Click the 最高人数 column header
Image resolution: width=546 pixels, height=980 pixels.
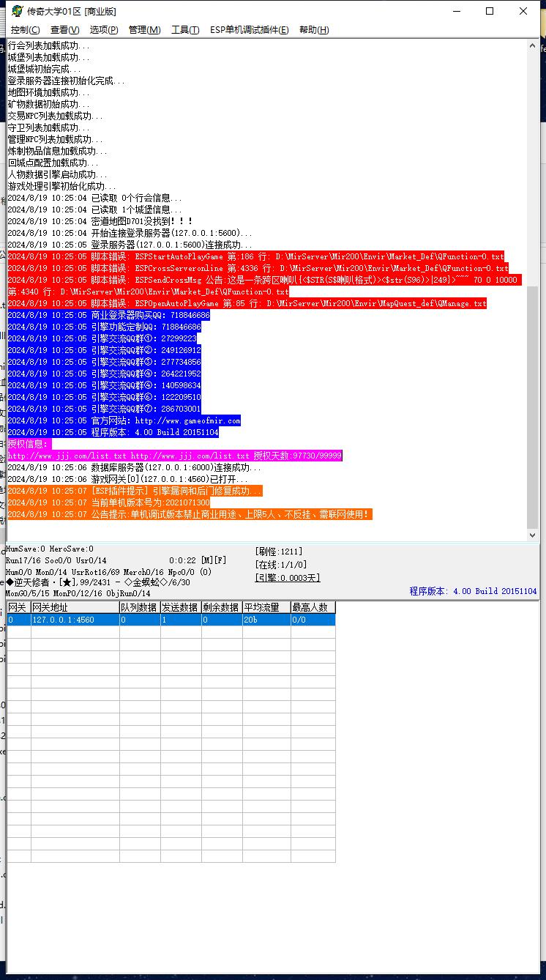point(313,607)
